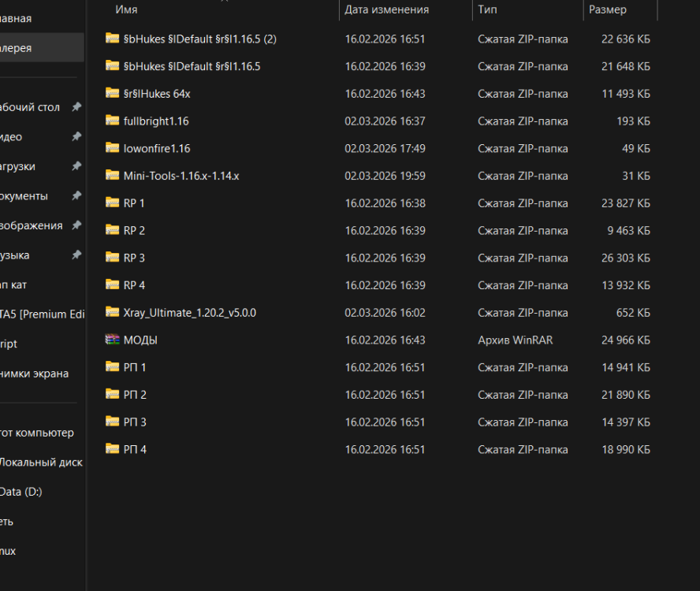The image size is (700, 591).
Task: Select Локальный диск in sidebar
Action: [x=41, y=463]
